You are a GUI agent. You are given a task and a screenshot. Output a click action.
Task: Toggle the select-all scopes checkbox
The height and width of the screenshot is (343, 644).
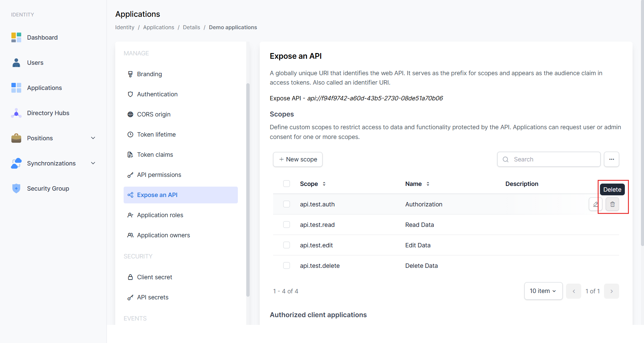pyautogui.click(x=287, y=184)
